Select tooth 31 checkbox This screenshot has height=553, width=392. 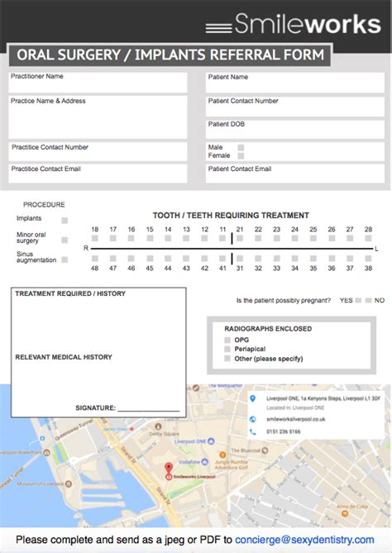[240, 259]
